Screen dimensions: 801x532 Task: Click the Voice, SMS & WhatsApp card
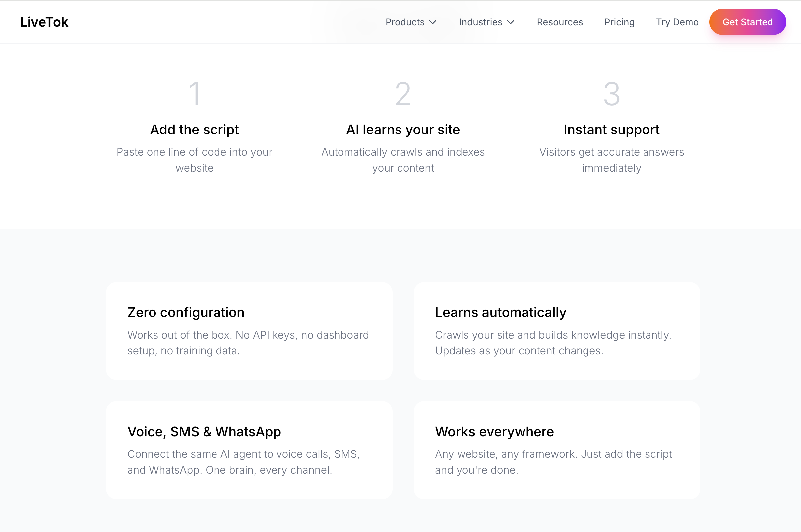point(249,450)
